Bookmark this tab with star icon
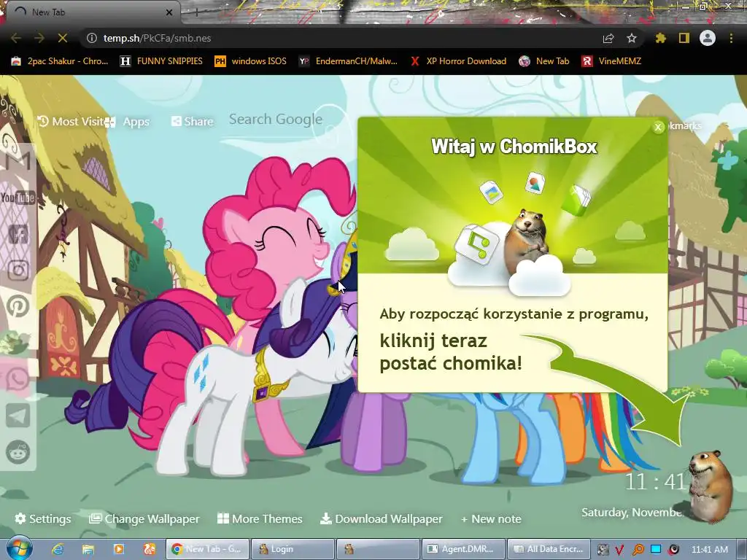The width and height of the screenshot is (747, 560). [632, 38]
